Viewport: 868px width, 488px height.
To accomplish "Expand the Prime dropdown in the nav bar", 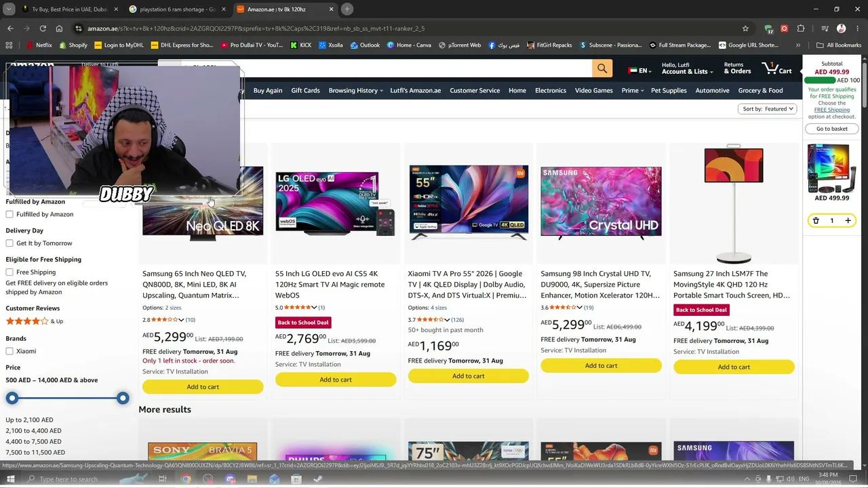I will 633,90.
